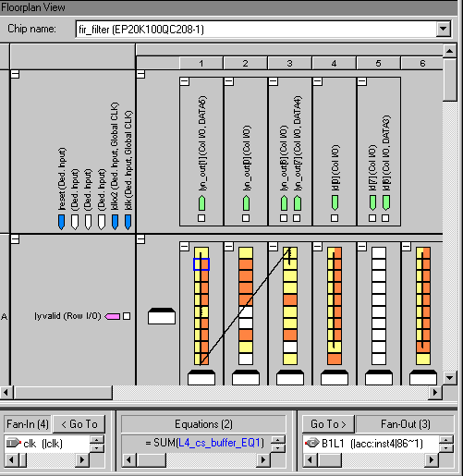Click floorplan vertical scrollbar up arrow
This screenshot has width=463, height=476.
(x=449, y=51)
